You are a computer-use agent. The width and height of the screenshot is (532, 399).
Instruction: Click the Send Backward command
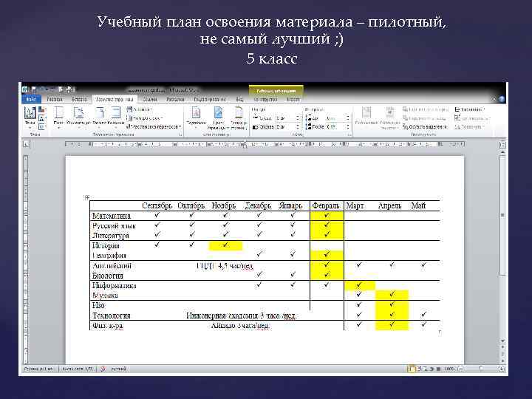point(424,118)
